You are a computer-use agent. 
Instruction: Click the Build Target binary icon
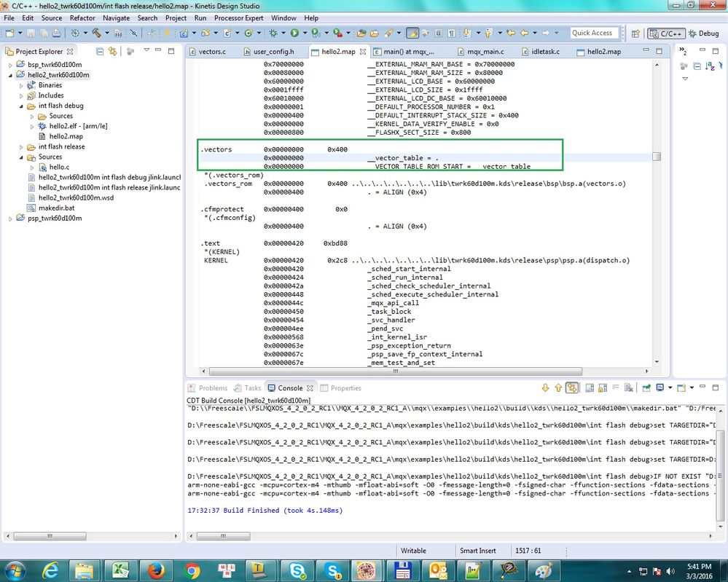click(x=118, y=33)
